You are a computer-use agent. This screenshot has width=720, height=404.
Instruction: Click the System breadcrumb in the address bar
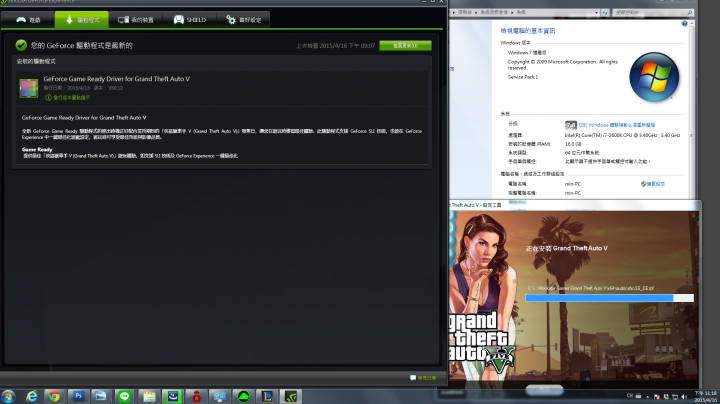click(x=521, y=12)
